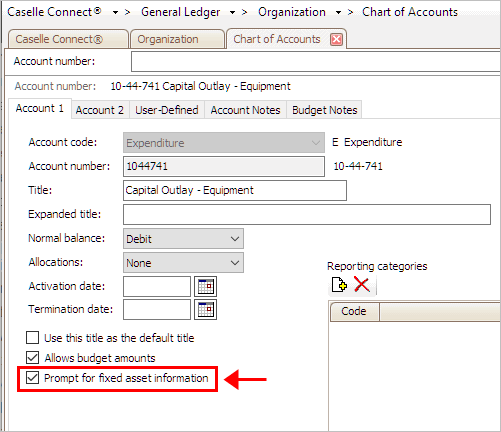Add a new reporting category
Viewport: 501px width, 432px height.
(339, 285)
